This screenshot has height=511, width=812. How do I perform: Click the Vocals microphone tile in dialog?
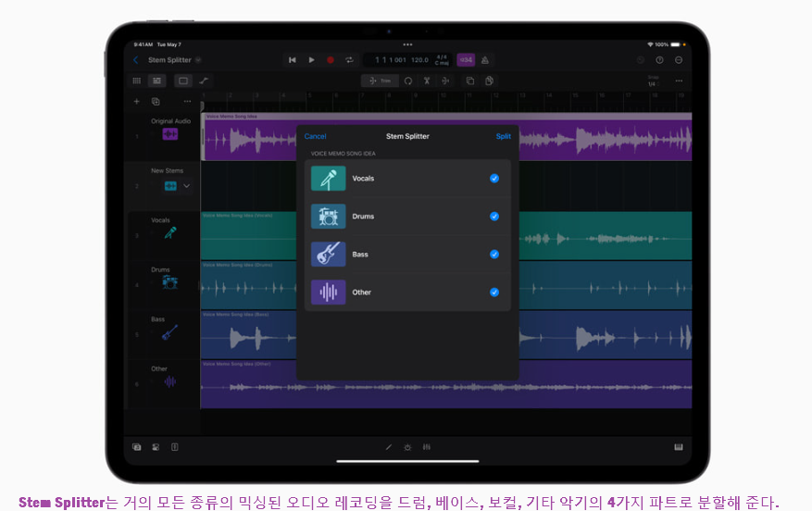tap(329, 179)
